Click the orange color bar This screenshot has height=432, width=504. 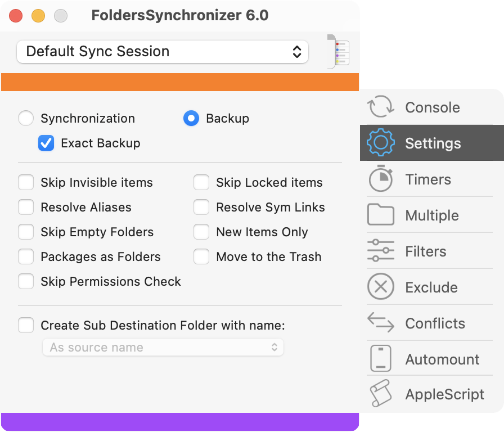pyautogui.click(x=180, y=82)
